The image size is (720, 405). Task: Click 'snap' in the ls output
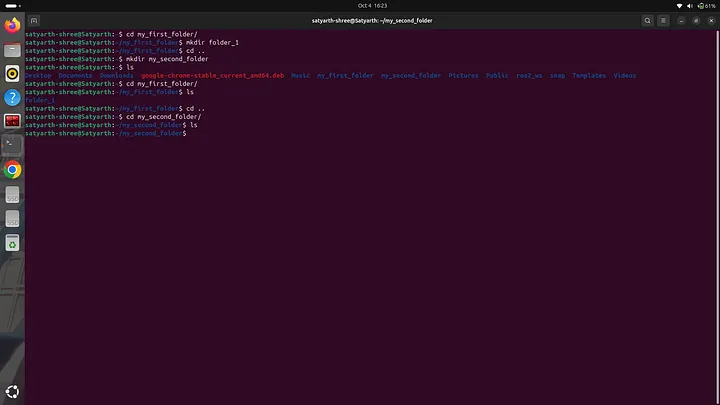click(557, 75)
